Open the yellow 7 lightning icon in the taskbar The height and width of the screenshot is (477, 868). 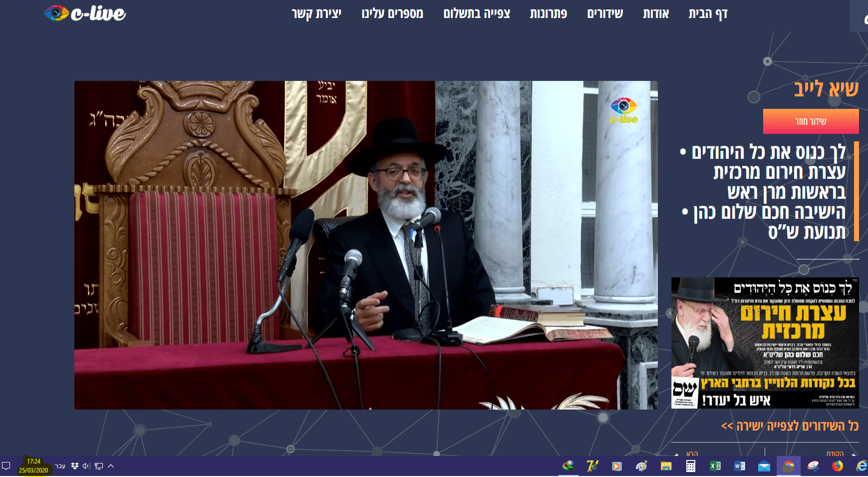592,466
